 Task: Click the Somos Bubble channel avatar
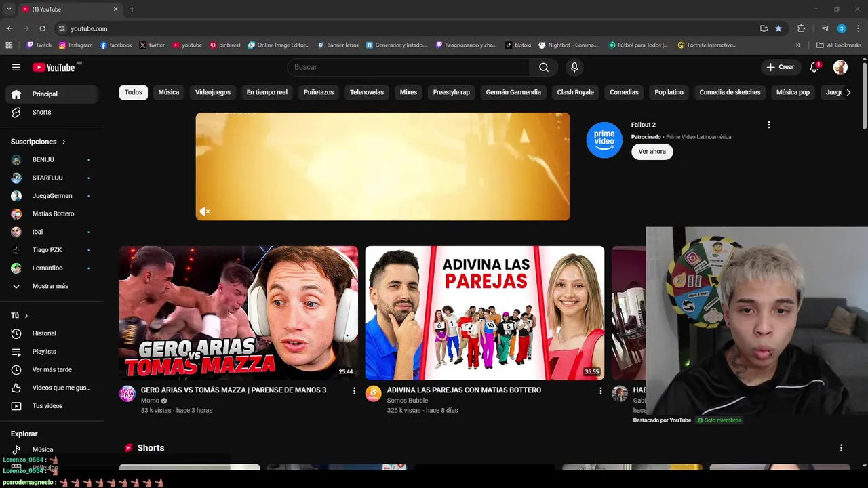pos(374,394)
